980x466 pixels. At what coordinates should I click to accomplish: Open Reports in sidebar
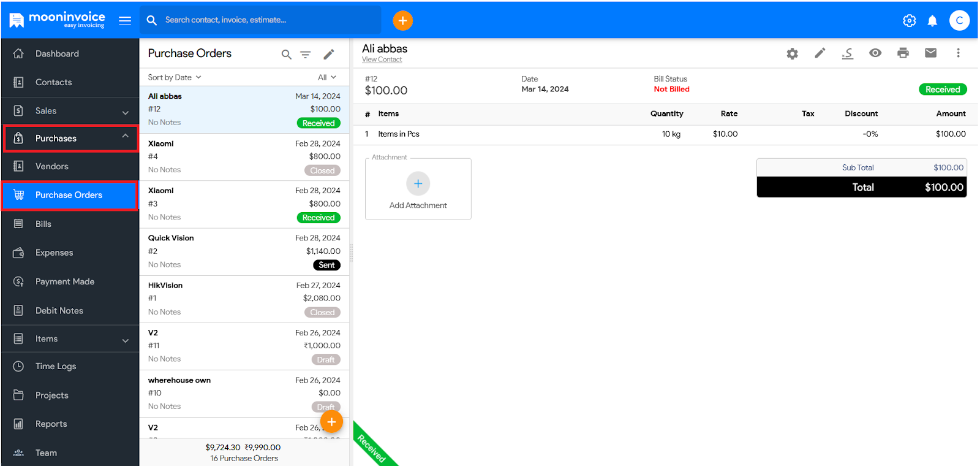[x=70, y=424]
